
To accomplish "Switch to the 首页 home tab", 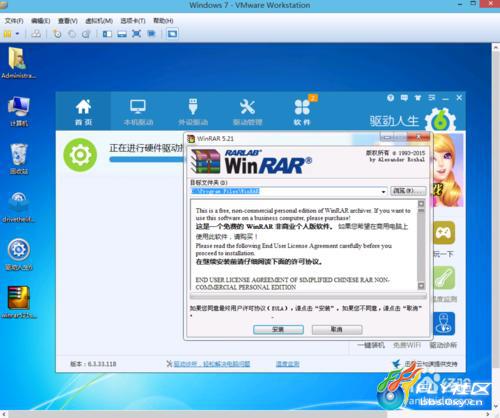I will pyautogui.click(x=83, y=112).
